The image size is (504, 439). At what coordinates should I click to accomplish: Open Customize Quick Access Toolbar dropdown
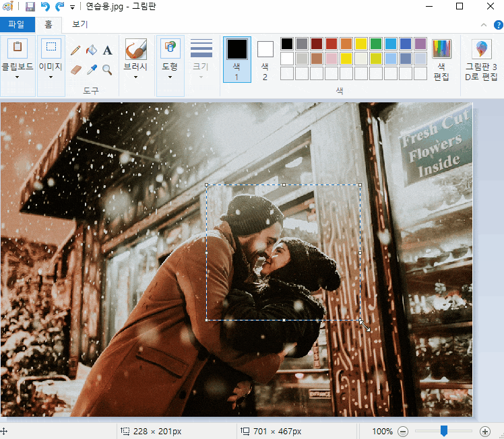pos(73,7)
